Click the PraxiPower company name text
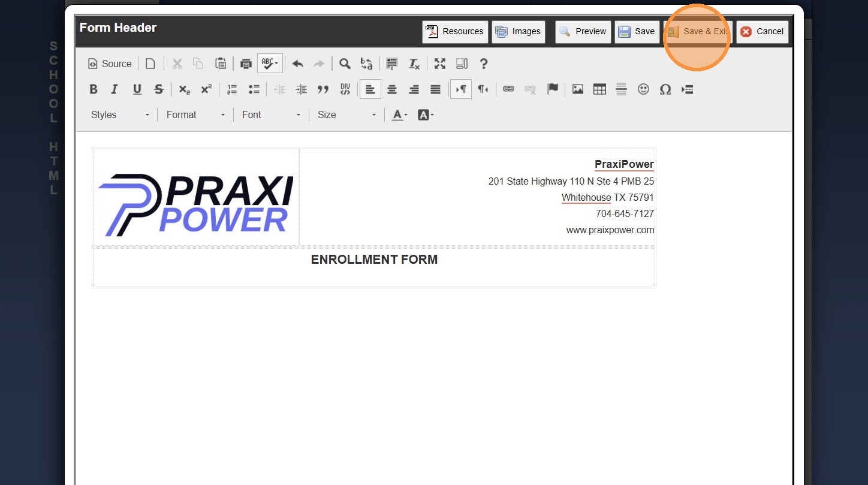The image size is (868, 485). coord(624,164)
